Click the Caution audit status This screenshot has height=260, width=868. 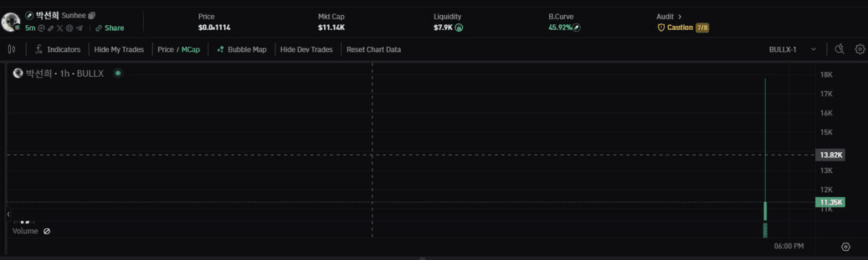pyautogui.click(x=675, y=28)
